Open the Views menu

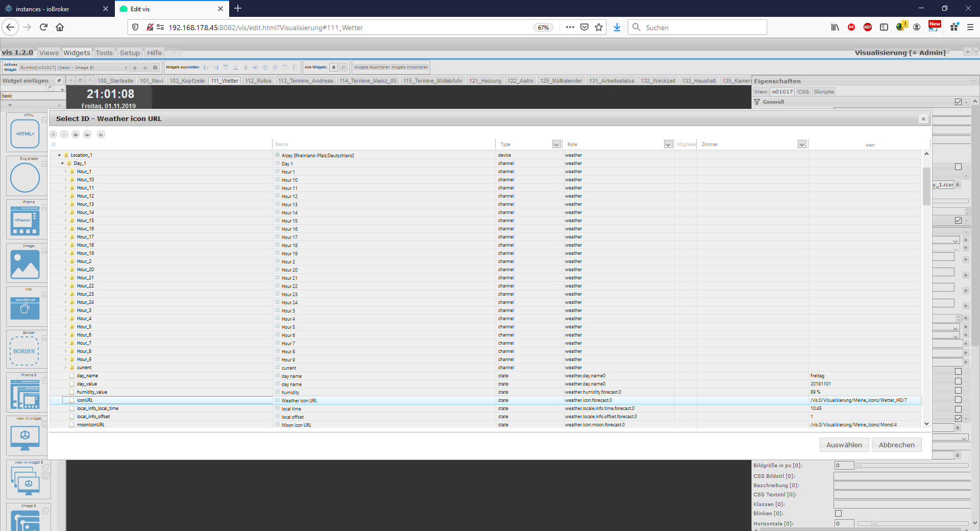[49, 53]
